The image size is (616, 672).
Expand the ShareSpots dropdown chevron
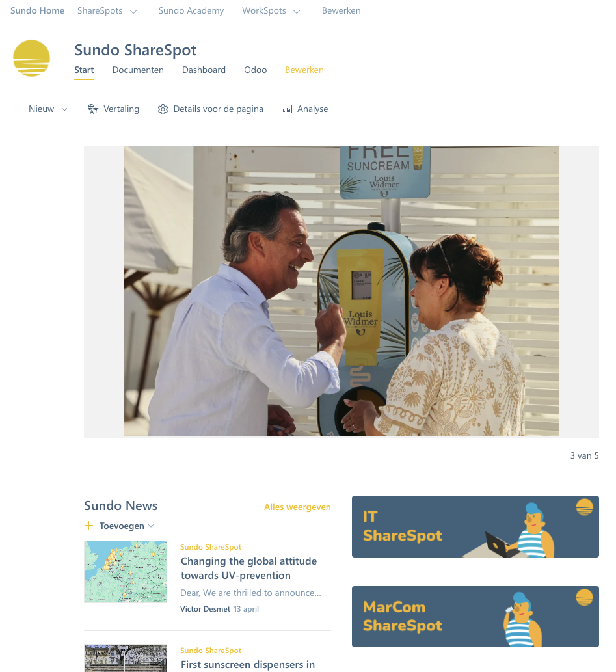[x=133, y=12]
